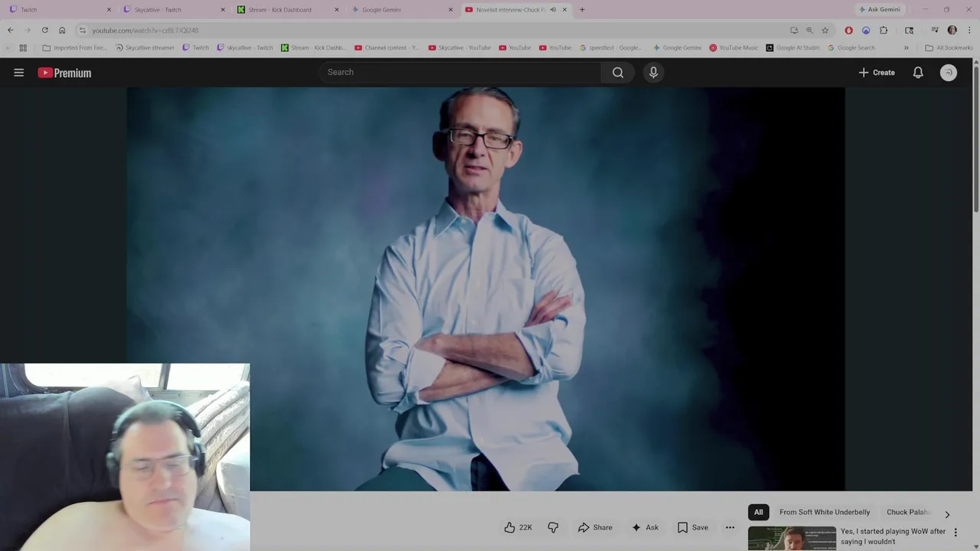
Task: Click the YouTube search magnifier button
Action: [618, 73]
